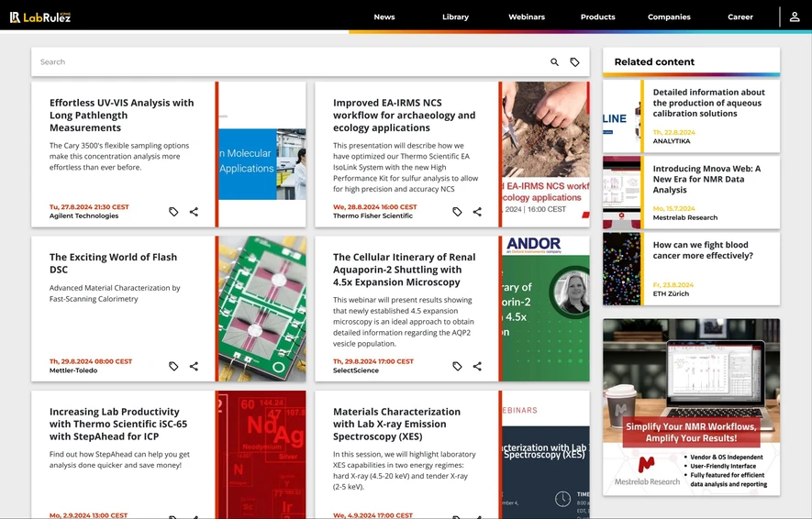The image size is (812, 519).
Task: Open the News menu
Action: coord(384,17)
